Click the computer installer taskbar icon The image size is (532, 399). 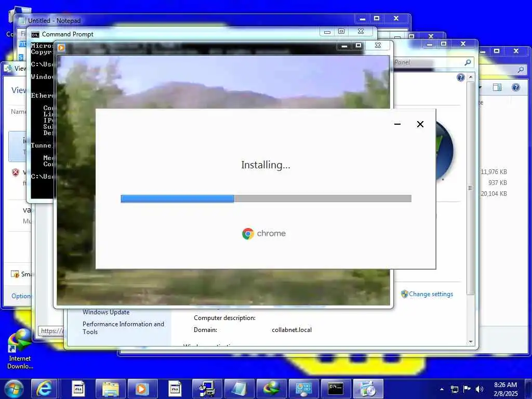(207, 389)
